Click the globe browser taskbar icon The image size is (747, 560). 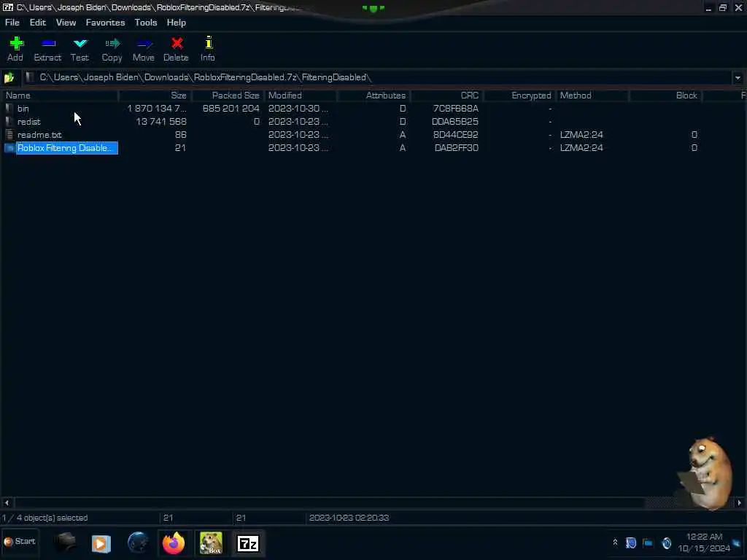pyautogui.click(x=138, y=543)
